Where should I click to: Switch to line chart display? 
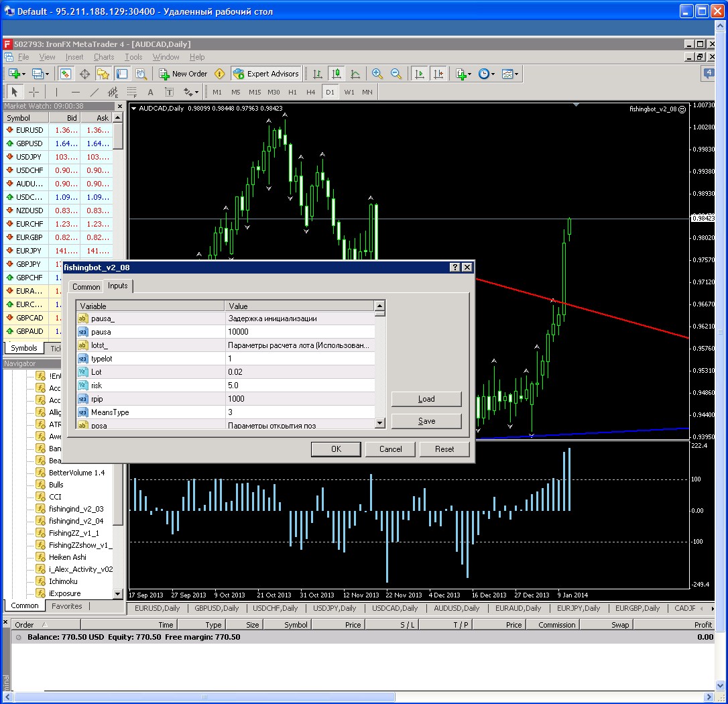click(355, 74)
